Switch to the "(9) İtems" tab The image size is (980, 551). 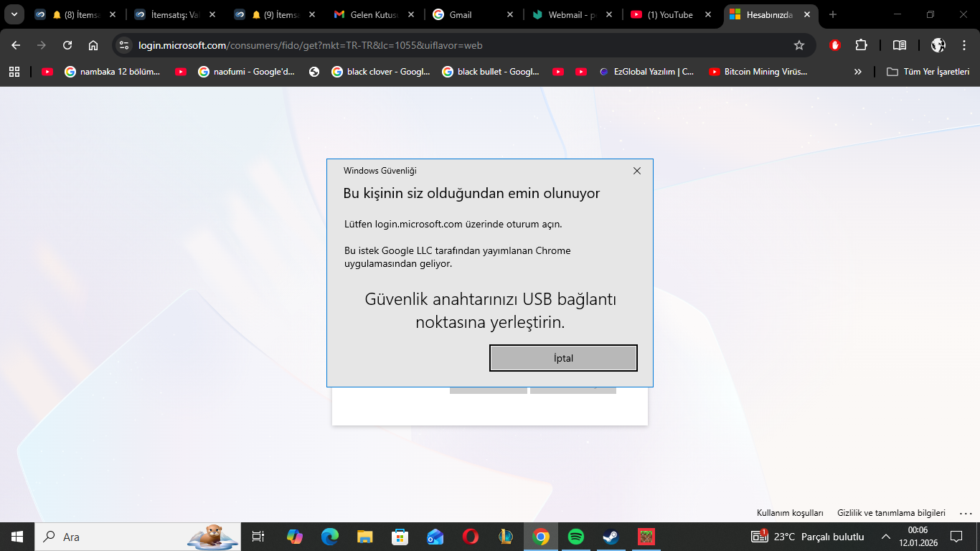(x=275, y=14)
